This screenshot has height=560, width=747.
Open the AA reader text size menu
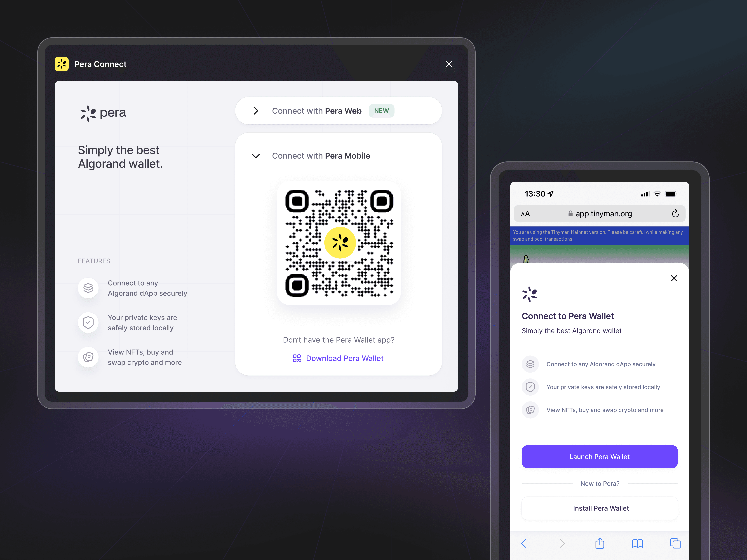tap(525, 214)
